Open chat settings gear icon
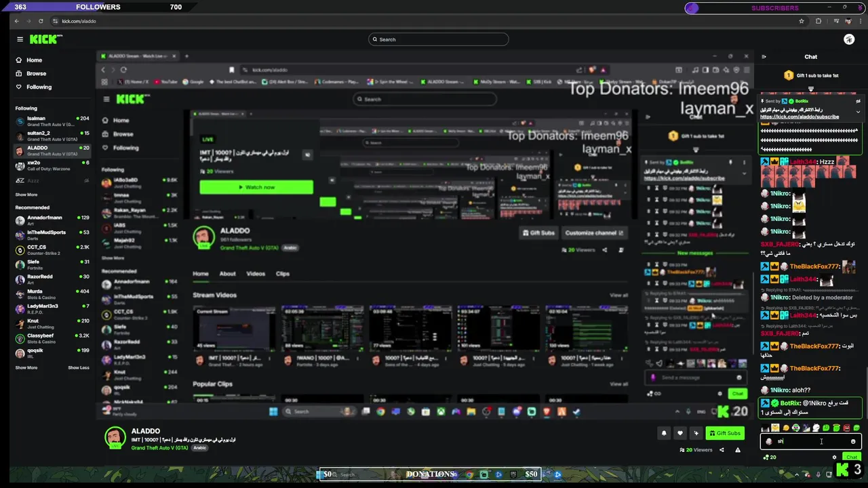The height and width of the screenshot is (488, 868). 834,457
